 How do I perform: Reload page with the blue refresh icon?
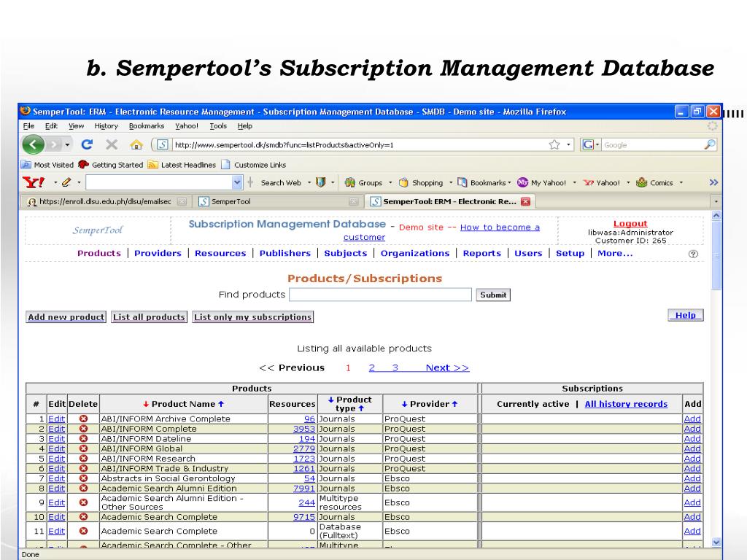pyautogui.click(x=87, y=144)
